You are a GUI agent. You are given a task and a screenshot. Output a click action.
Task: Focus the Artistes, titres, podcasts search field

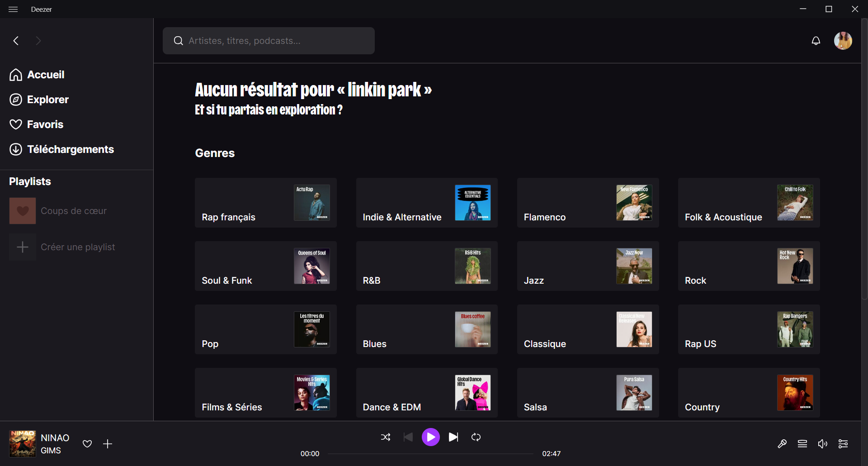click(269, 41)
